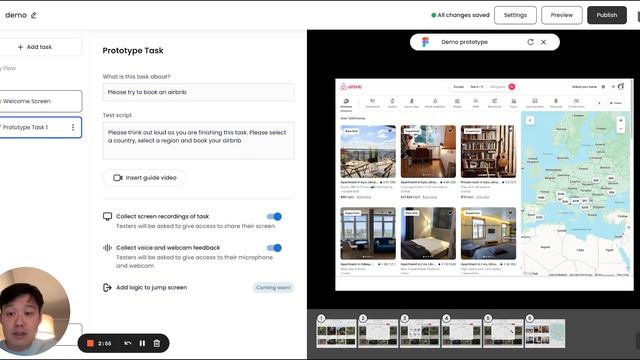Click the Test script text area
640x360 pixels.
click(x=198, y=140)
